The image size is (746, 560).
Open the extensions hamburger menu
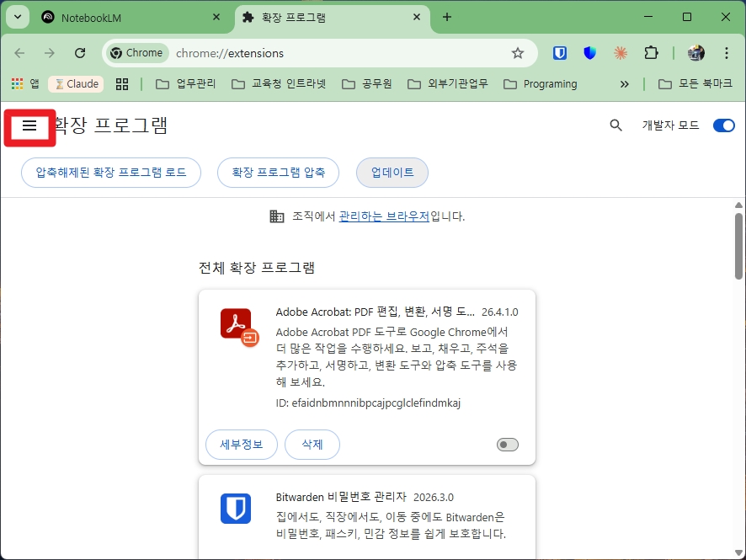30,125
